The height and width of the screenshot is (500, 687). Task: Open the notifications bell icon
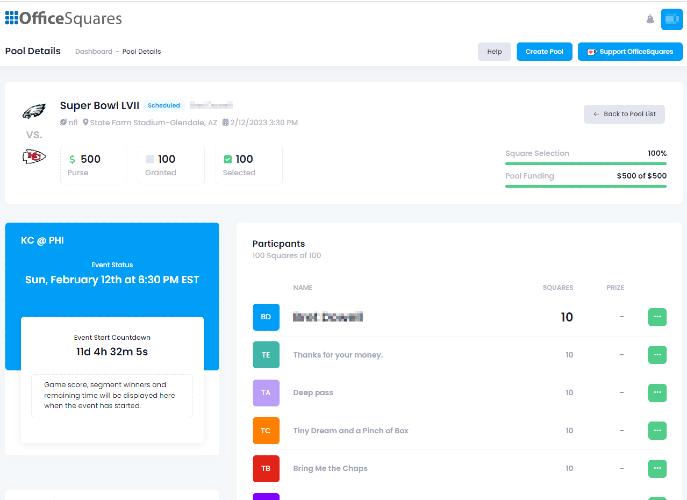coord(650,19)
